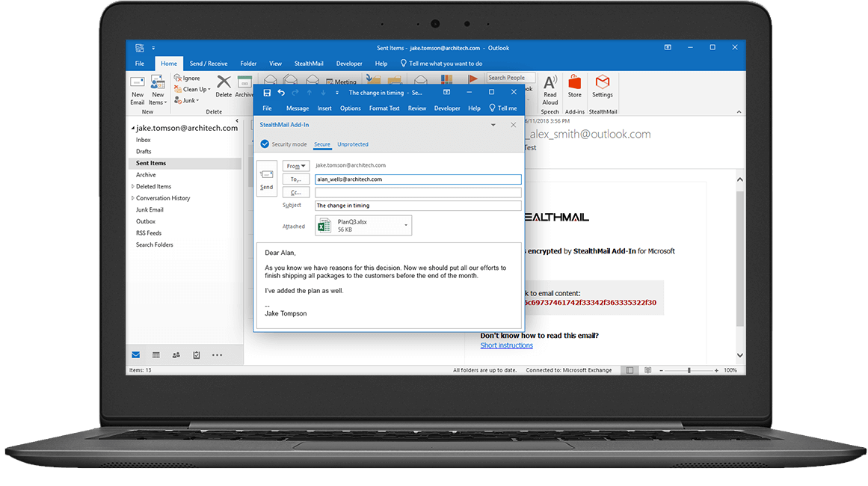Viewport: 868px width, 486px height.
Task: Select the Outbox folder
Action: coord(146,221)
